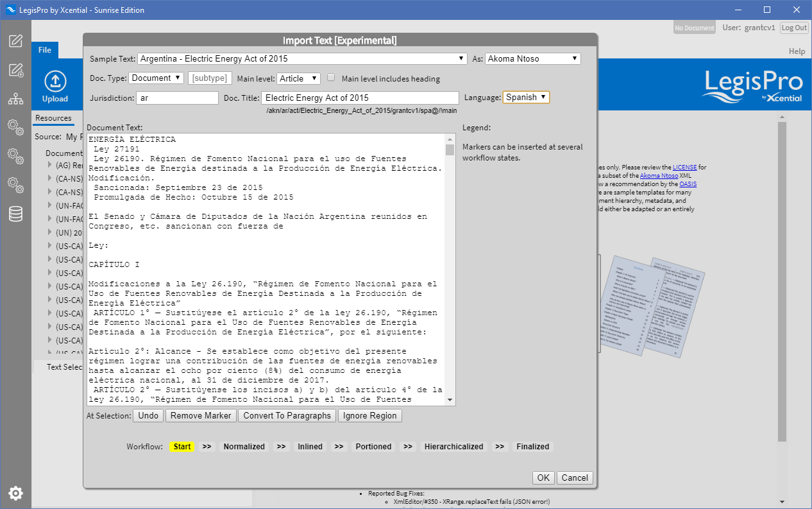Click the Log Out button
812x509 pixels.
(794, 28)
